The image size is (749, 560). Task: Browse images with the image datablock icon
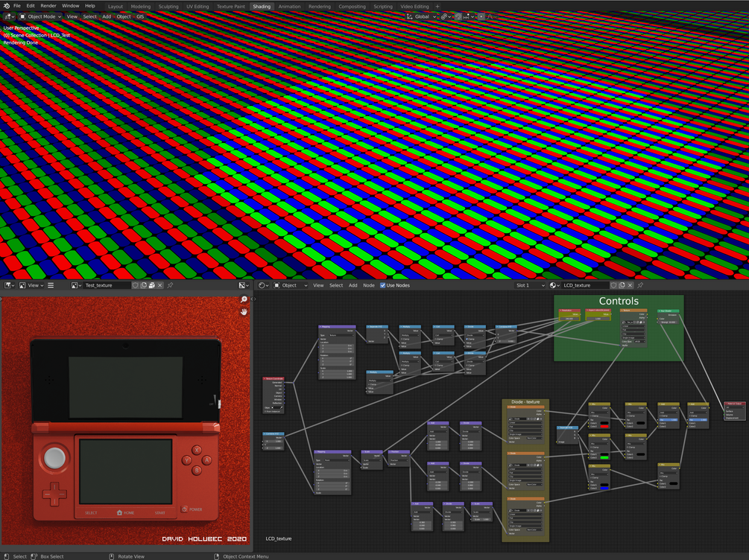tap(76, 285)
